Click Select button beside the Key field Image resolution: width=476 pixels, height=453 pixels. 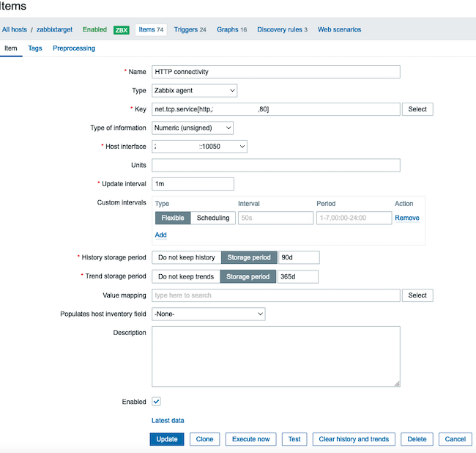tap(417, 109)
